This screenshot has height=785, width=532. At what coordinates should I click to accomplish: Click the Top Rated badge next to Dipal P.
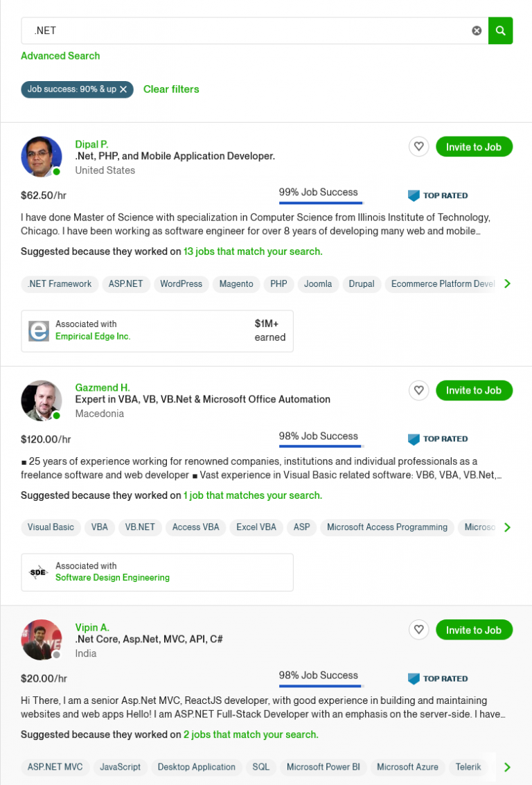pos(438,195)
